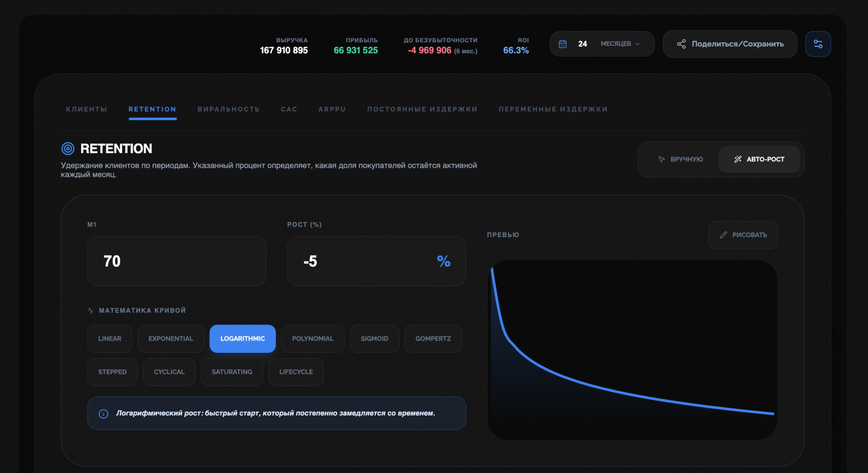Click the pulse icon near Математика кривой

[91, 311]
